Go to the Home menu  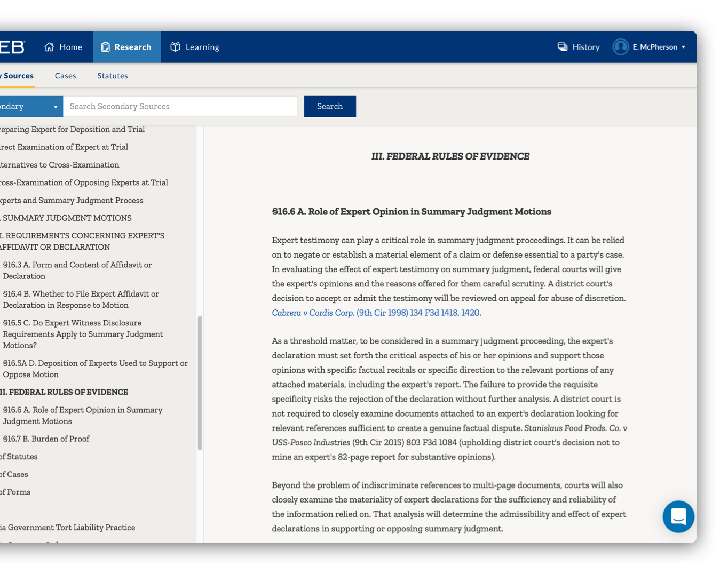point(64,47)
